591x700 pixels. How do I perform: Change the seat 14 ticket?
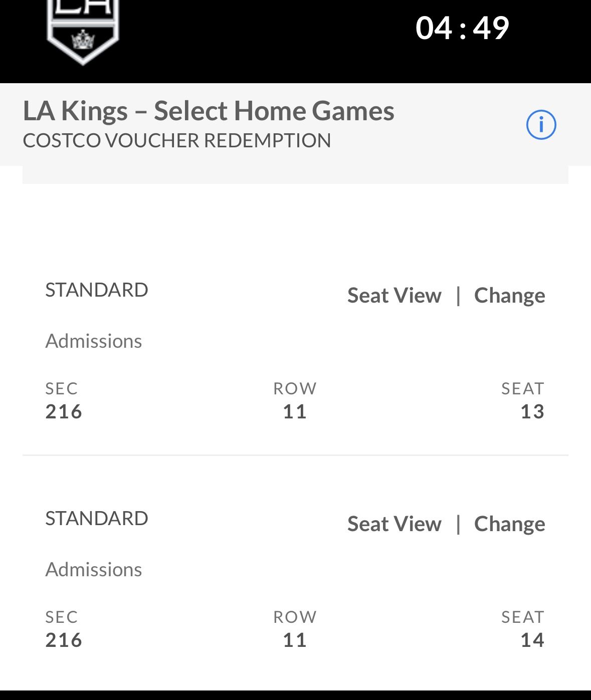510,524
